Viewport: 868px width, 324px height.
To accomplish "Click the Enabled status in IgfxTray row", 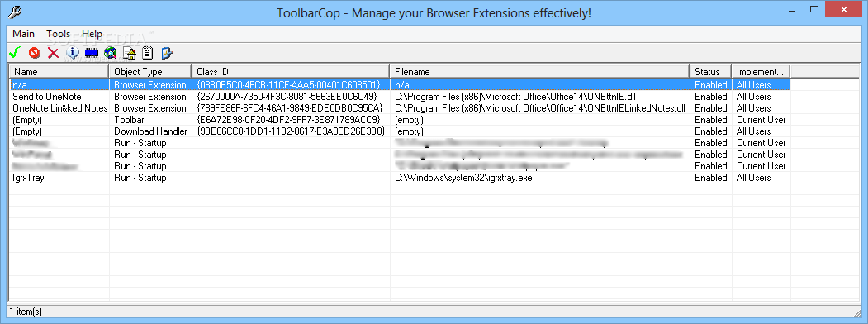I will (x=711, y=178).
